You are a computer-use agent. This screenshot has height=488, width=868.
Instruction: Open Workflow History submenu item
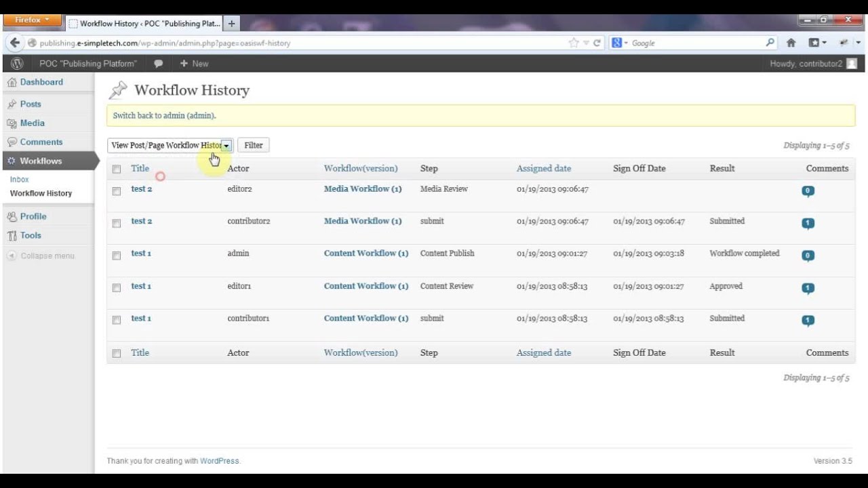(x=41, y=193)
